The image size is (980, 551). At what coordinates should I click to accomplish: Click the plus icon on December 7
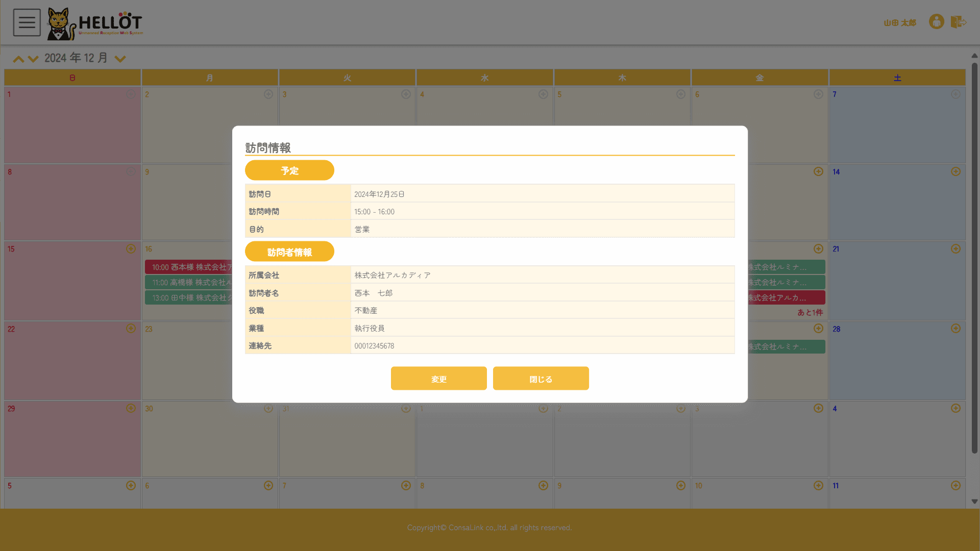coord(955,94)
